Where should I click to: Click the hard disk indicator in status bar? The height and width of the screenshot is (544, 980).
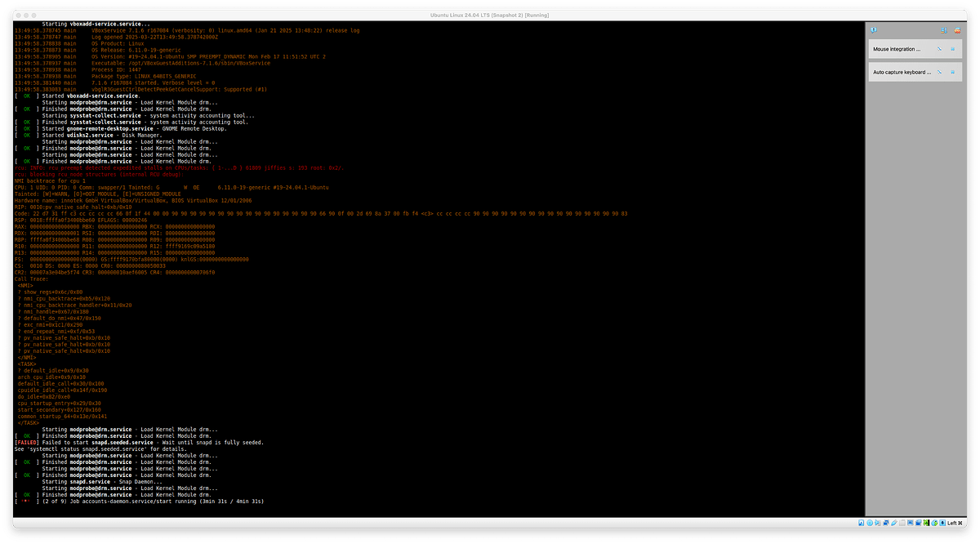pos(861,523)
